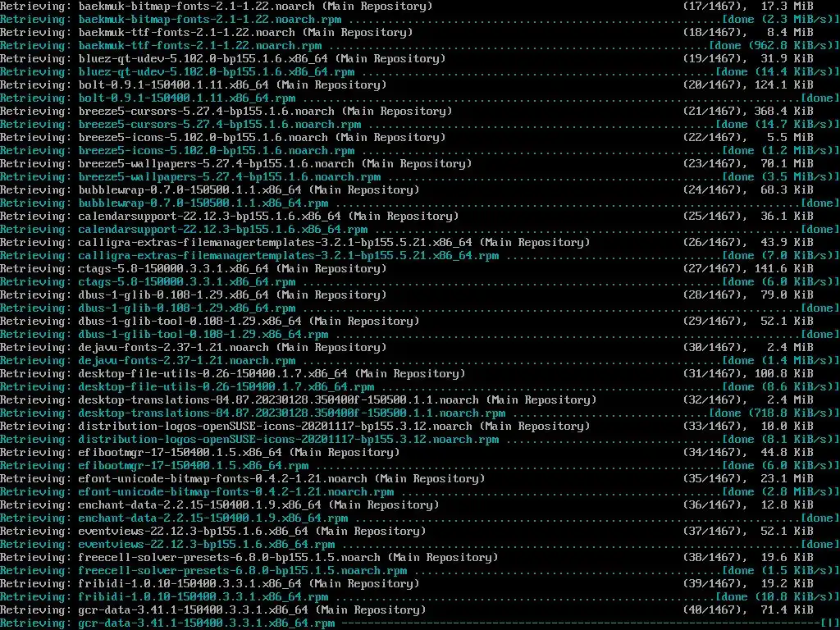Screen dimensions: 840x630
Task: Select bubblewrap-0.7.0-150500.1.1.x86_64.rpm text
Action: click(203, 203)
